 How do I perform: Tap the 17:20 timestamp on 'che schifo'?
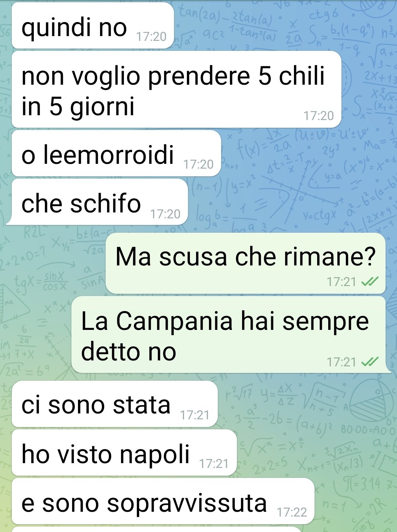click(165, 214)
